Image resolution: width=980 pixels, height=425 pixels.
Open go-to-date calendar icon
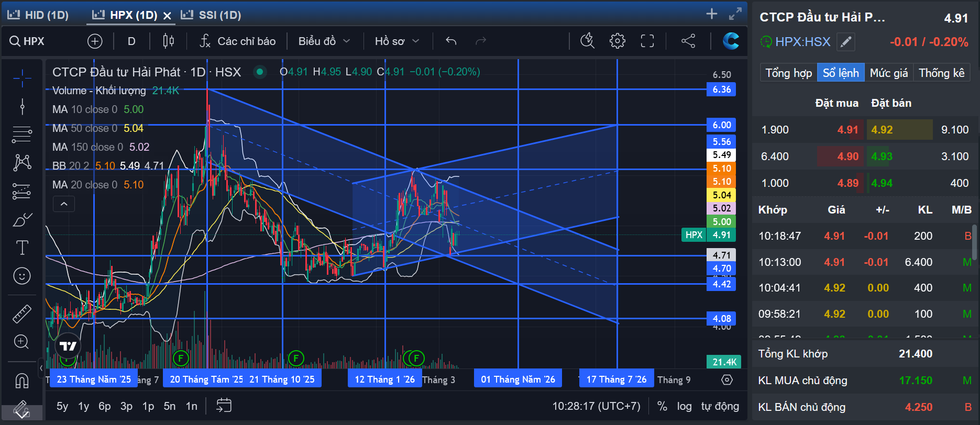pyautogui.click(x=224, y=406)
